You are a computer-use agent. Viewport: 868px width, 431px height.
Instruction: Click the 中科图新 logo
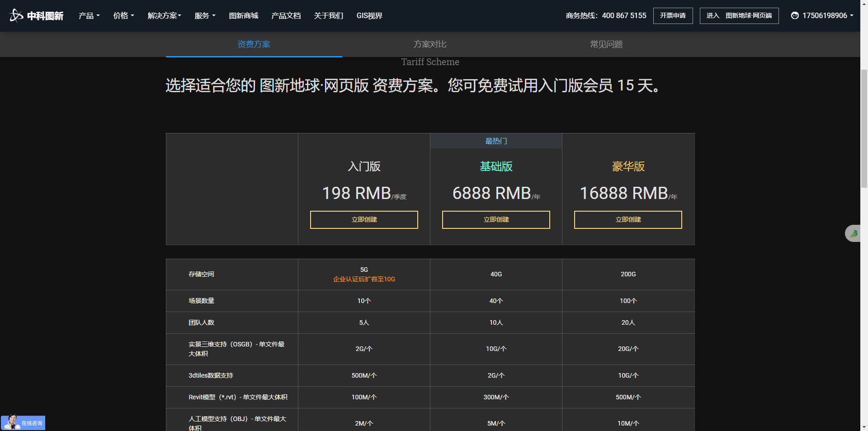click(37, 16)
